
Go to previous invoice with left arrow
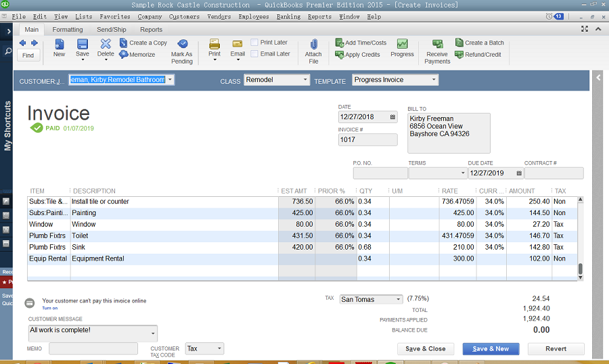(22, 43)
